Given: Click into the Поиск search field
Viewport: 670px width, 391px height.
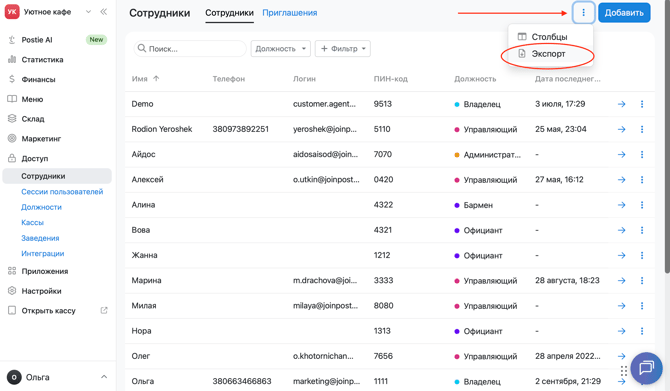Looking at the screenshot, I should (190, 49).
